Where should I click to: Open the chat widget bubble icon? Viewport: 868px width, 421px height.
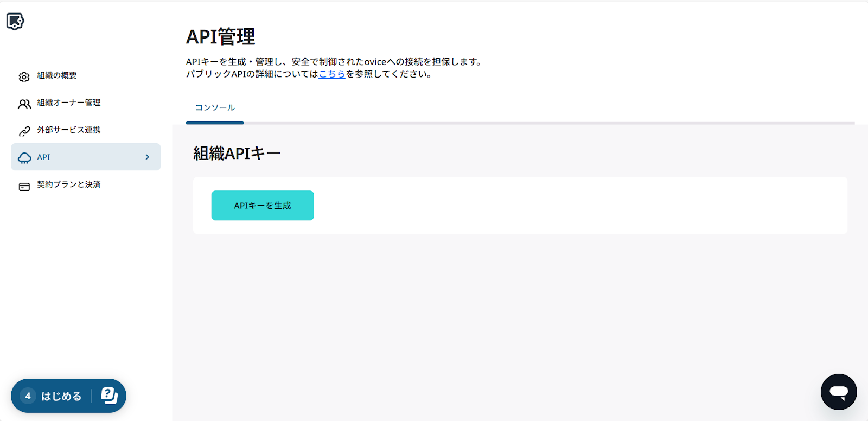coord(838,392)
